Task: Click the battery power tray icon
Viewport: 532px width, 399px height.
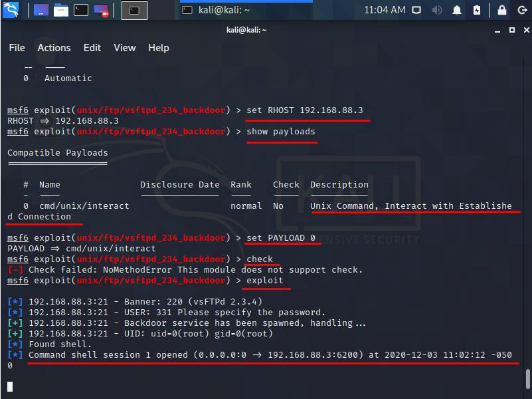Action: pyautogui.click(x=477, y=10)
